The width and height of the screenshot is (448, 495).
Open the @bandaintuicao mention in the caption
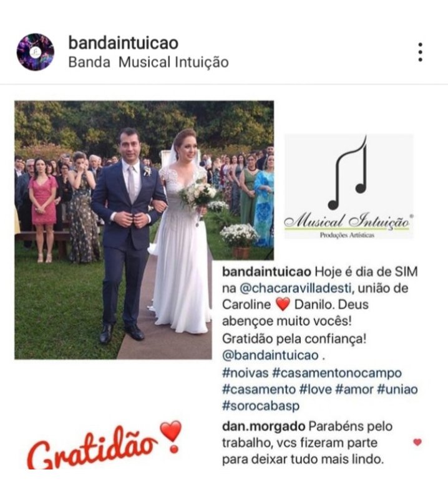tap(270, 355)
